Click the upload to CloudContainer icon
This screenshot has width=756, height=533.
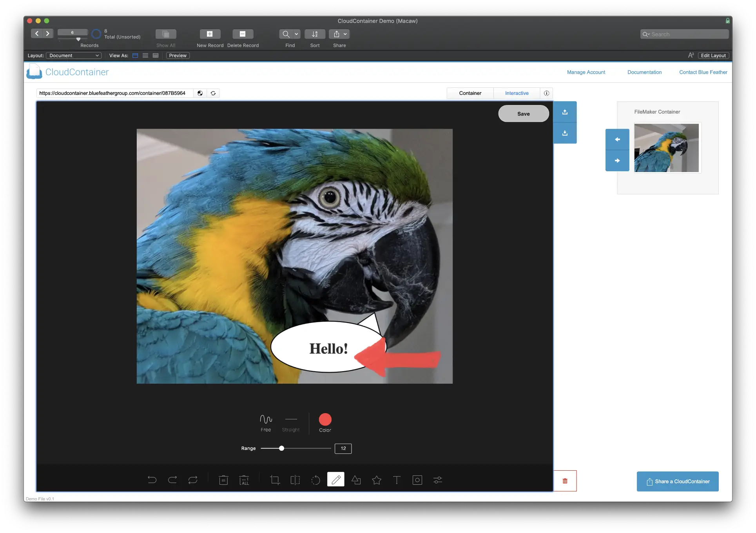click(565, 112)
